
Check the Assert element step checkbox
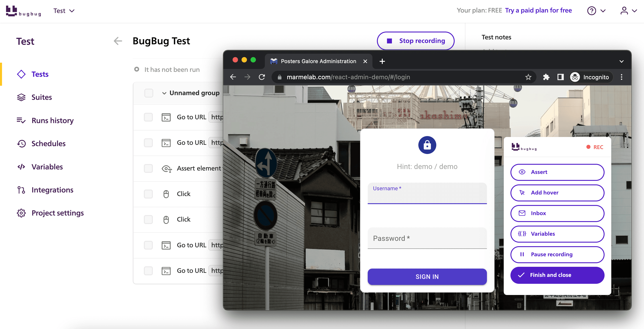point(148,168)
